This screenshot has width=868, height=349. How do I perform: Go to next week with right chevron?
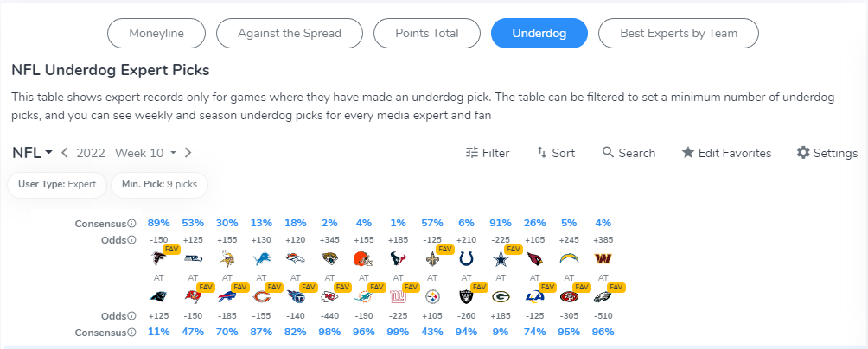click(x=188, y=153)
